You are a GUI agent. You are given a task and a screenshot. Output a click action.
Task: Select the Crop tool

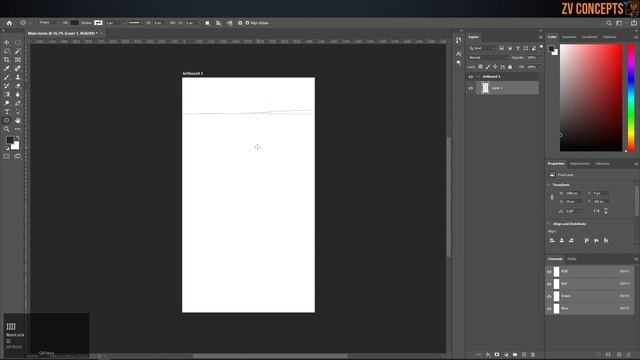(x=7, y=60)
